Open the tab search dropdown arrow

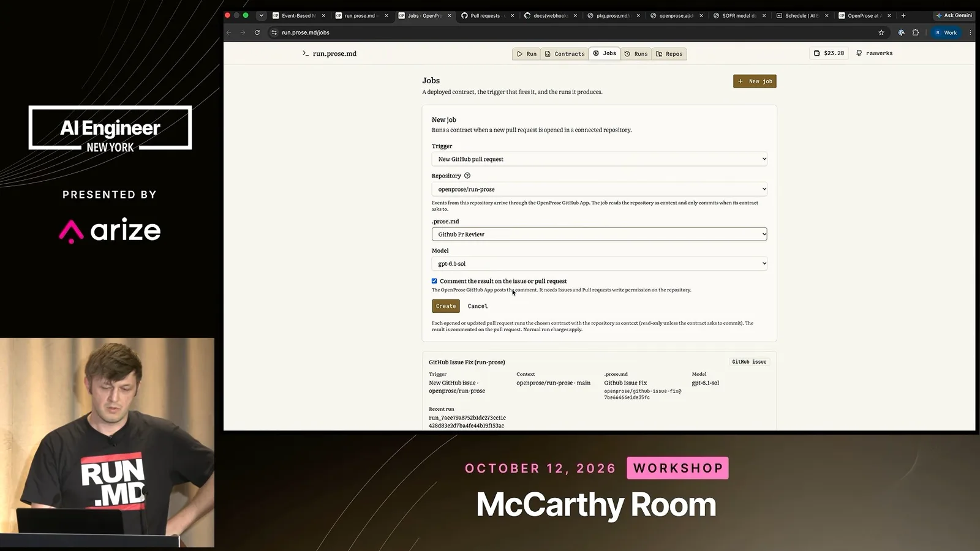point(262,15)
